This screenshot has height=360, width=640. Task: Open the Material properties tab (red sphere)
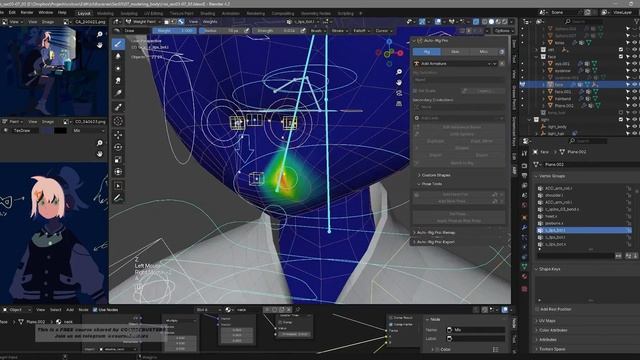click(524, 277)
